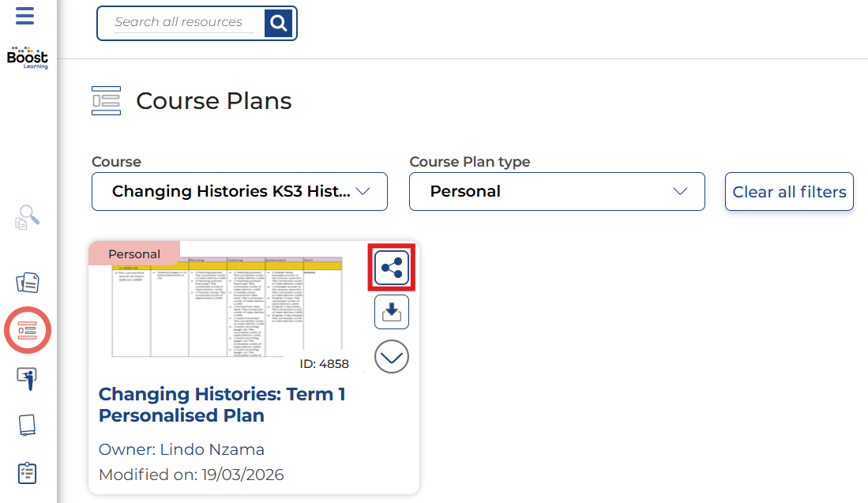The height and width of the screenshot is (503, 868).
Task: Select the stacked documents sidebar icon
Action: point(28,283)
